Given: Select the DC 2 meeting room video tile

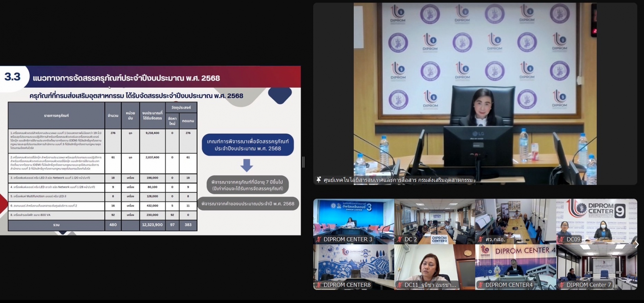Looking at the screenshot, I should [435, 222].
